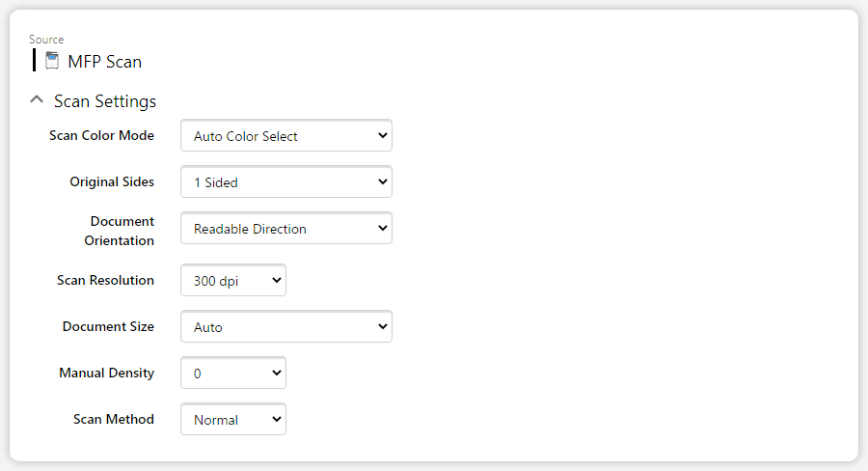Screen dimensions: 868x471
Task: Click the MFP Scan source name text
Action: 104,62
